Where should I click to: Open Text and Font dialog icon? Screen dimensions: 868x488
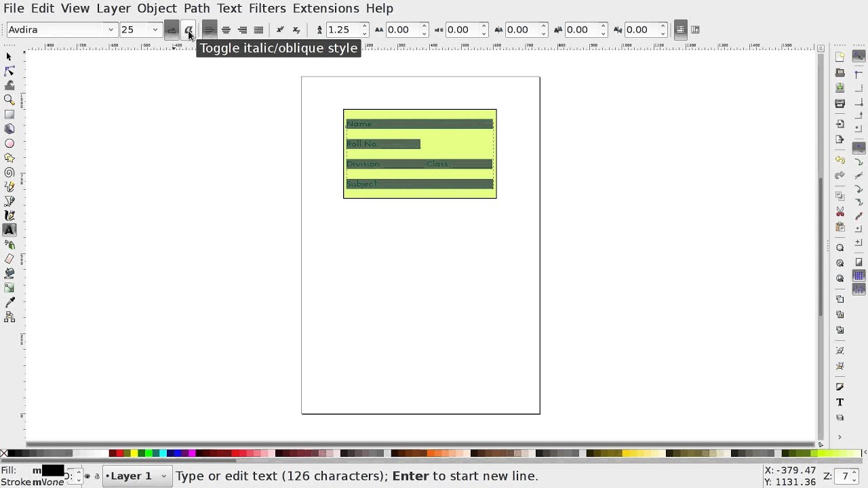pyautogui.click(x=840, y=403)
